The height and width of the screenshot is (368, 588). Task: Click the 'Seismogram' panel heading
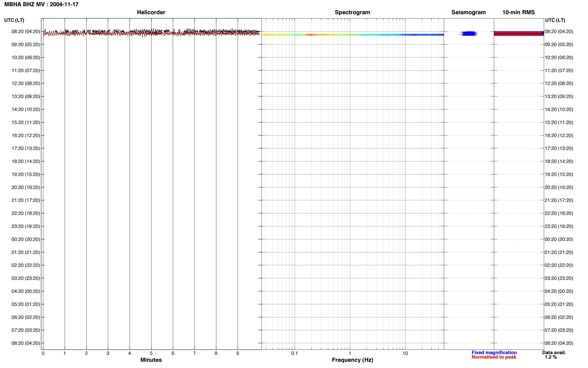tap(468, 12)
